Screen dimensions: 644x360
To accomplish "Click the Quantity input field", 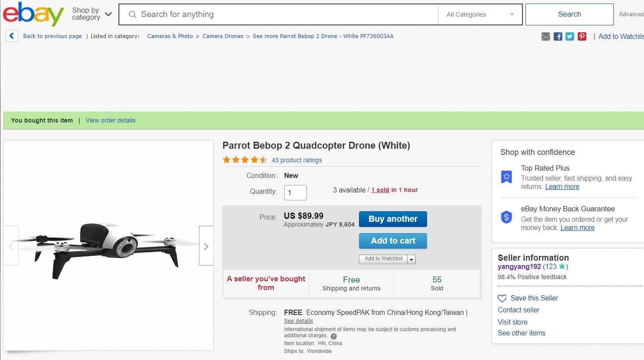I will point(295,192).
